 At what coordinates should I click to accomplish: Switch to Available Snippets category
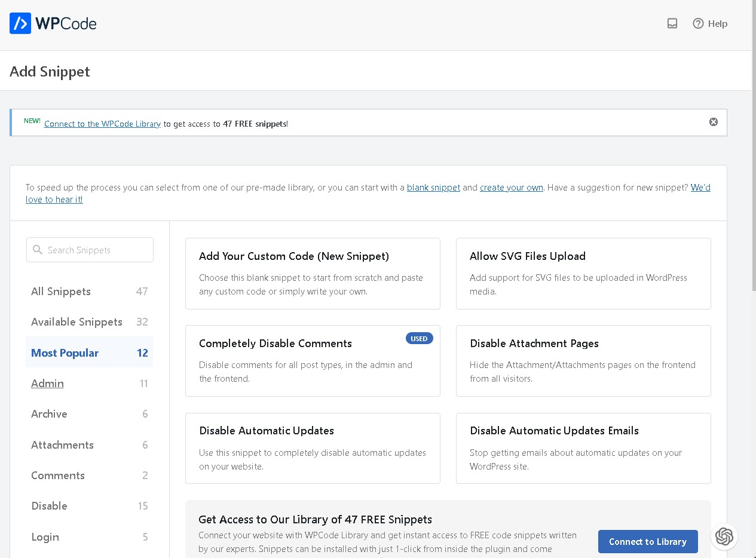[x=76, y=322]
